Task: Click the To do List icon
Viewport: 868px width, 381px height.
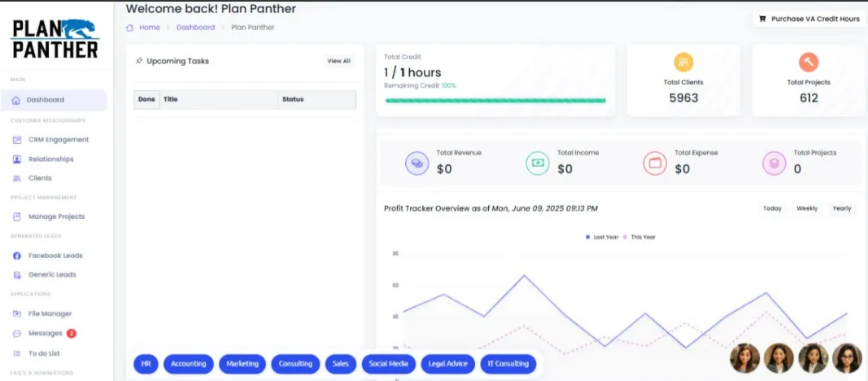Action: (x=17, y=353)
